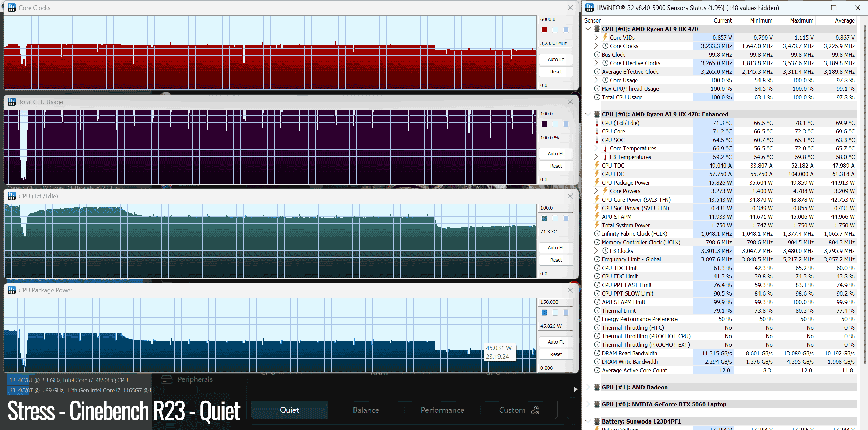Click the Average column header
The width and height of the screenshot is (868, 430).
[x=844, y=20]
